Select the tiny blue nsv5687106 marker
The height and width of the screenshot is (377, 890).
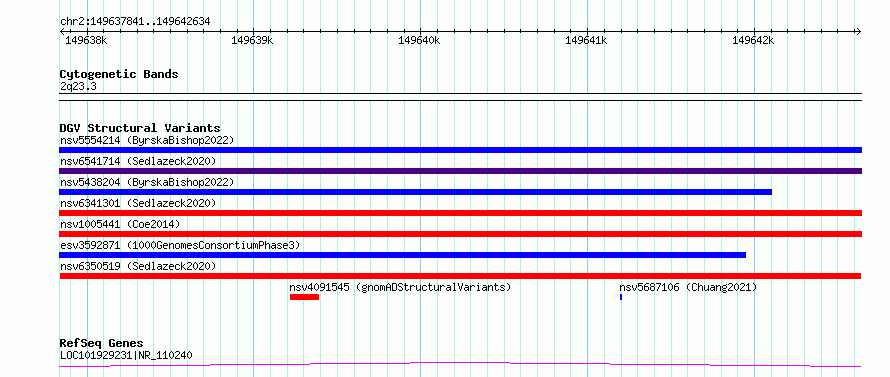click(x=621, y=297)
